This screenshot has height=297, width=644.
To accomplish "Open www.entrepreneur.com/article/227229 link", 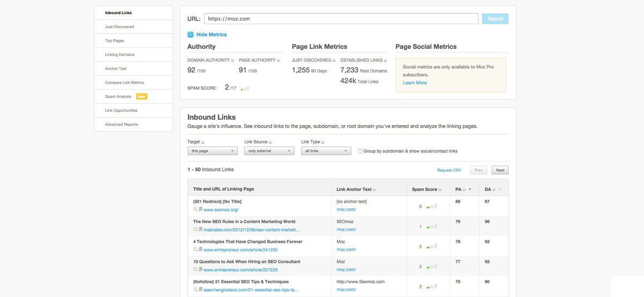I will (240, 270).
